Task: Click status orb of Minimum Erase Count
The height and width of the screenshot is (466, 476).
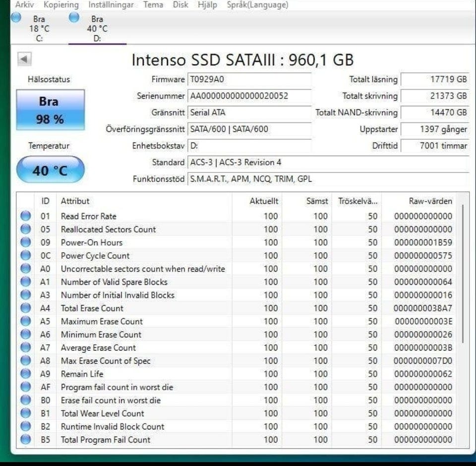Action: tap(25, 334)
